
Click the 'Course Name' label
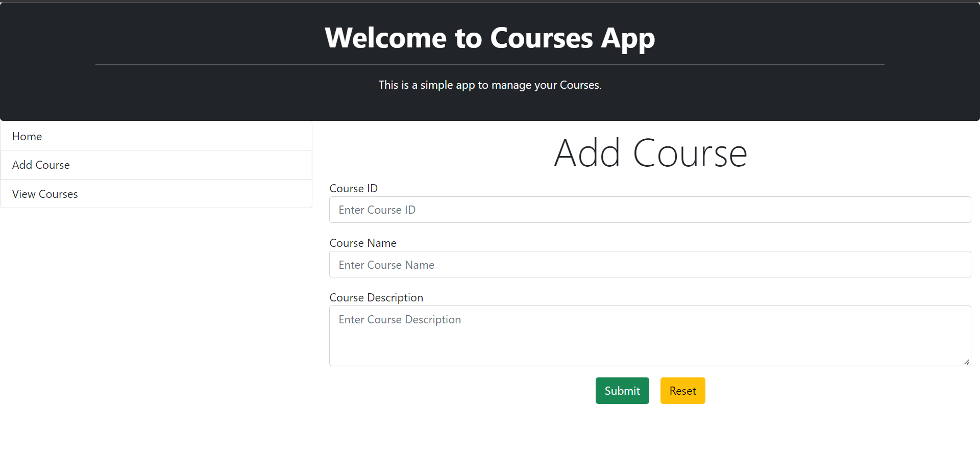click(x=363, y=243)
